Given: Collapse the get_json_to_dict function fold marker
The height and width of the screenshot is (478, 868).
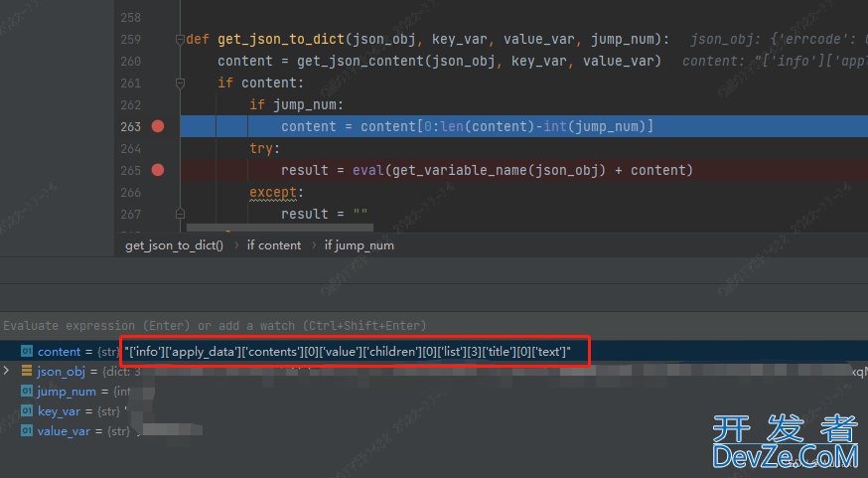Looking at the screenshot, I should click(180, 40).
